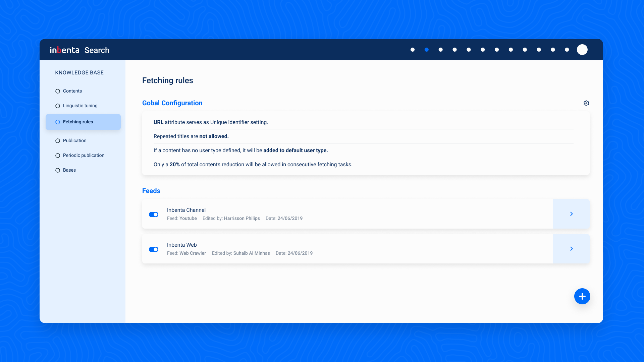Screen dimensions: 644x362
Task: Open Global Configuration gear settings
Action: (x=586, y=103)
